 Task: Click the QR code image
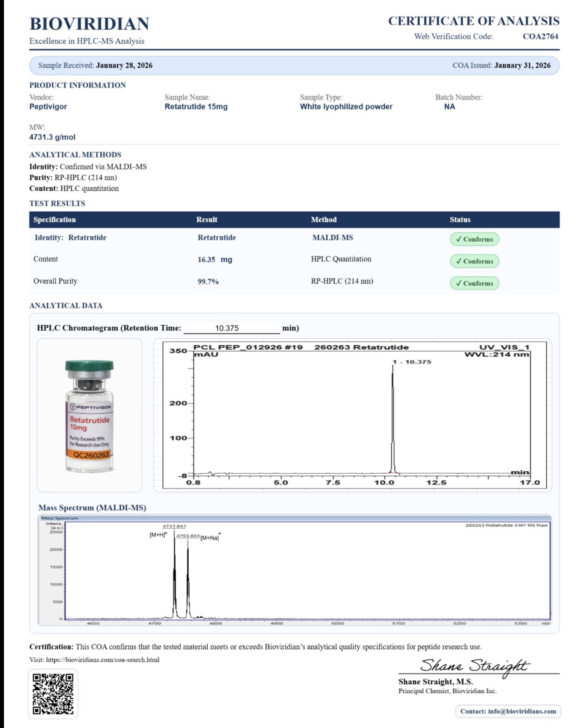pos(53,694)
